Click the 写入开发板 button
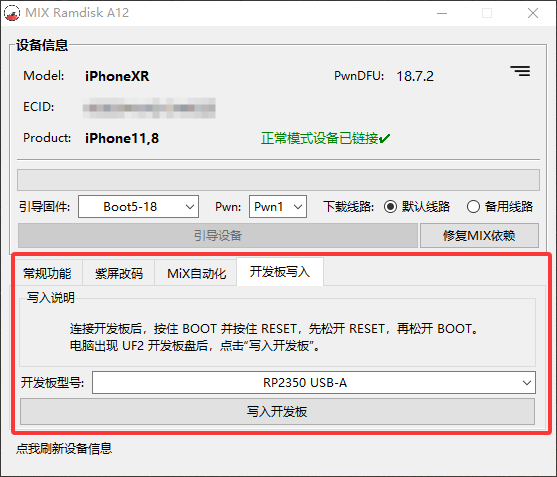The image size is (557, 477). pos(277,412)
